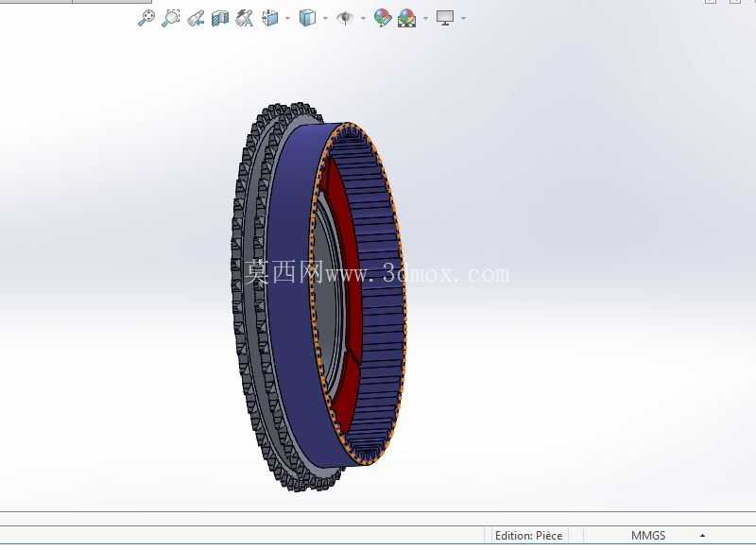
Task: Open Dynamic Annotation Views tool
Action: click(x=245, y=19)
